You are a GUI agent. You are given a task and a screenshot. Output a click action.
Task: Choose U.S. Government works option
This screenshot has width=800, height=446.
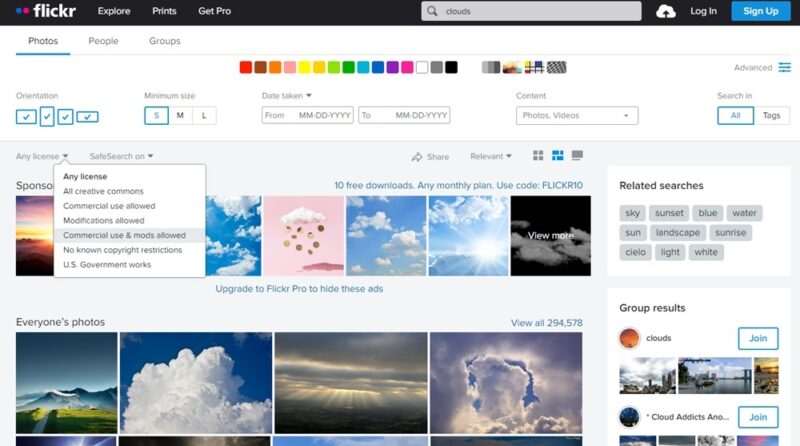coord(129,265)
